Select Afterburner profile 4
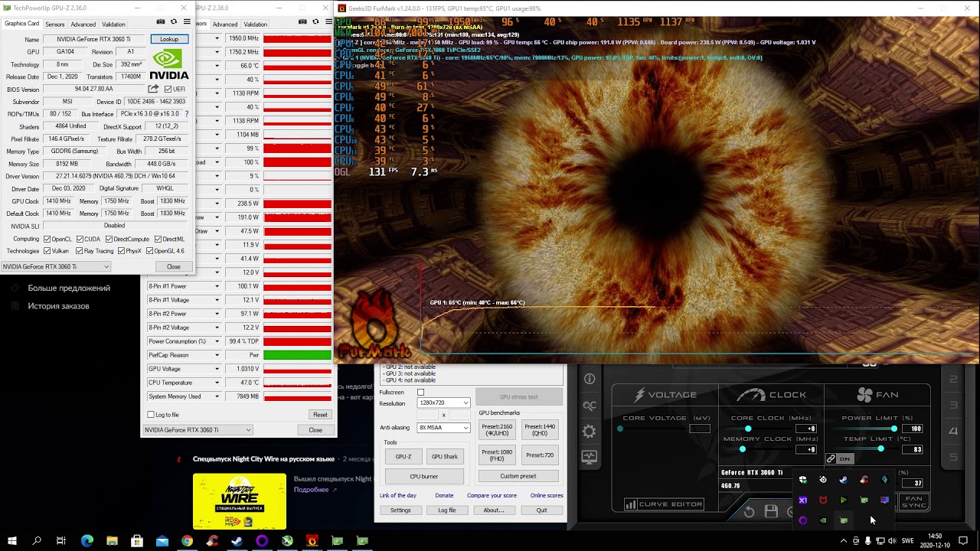980x551 pixels. (953, 432)
